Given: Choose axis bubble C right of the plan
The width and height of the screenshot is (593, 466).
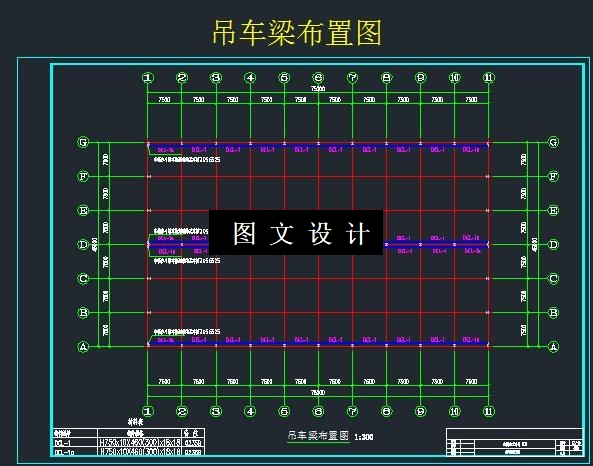Looking at the screenshot, I should pos(553,279).
